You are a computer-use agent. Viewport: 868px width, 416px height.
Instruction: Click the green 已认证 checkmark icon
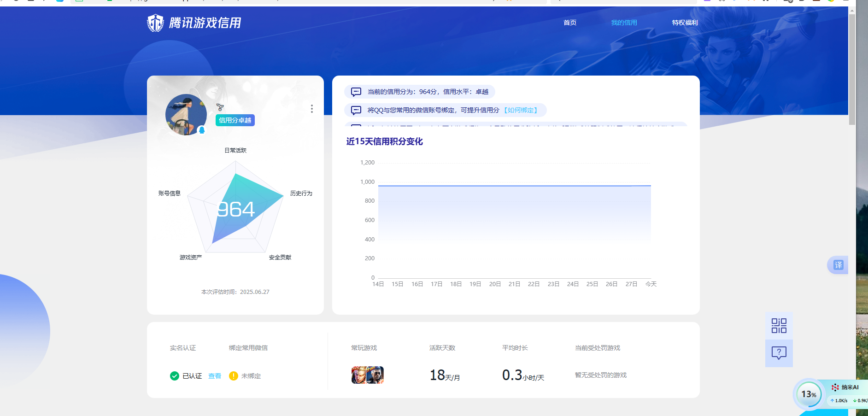point(175,376)
